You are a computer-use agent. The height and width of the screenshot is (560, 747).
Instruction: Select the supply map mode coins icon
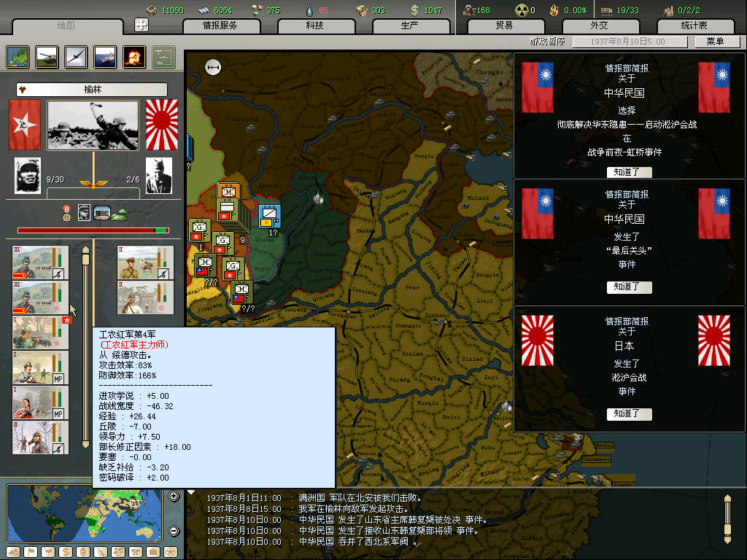click(x=83, y=553)
